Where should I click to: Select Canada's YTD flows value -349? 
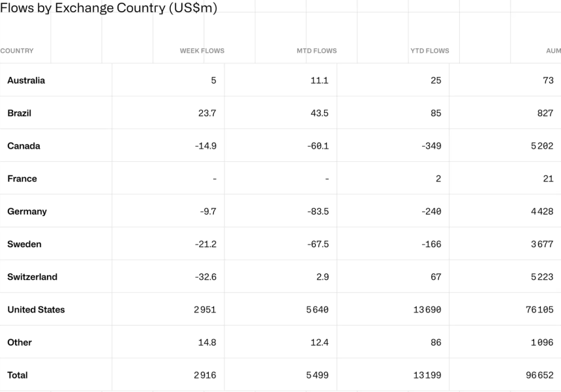point(431,146)
